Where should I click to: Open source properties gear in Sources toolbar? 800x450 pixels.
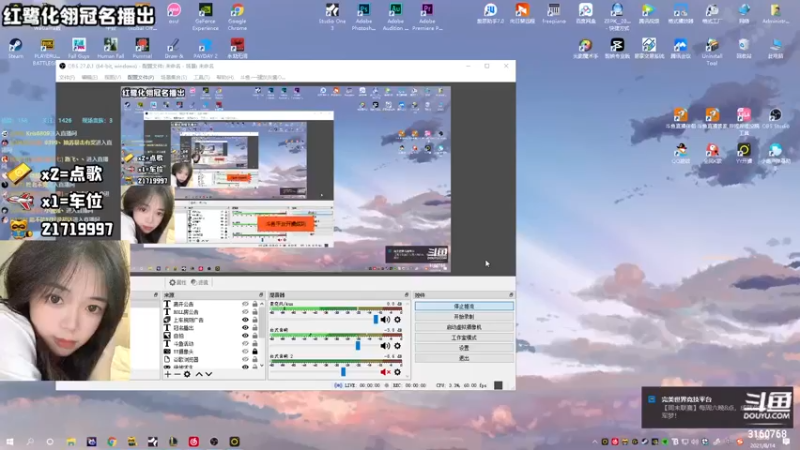click(187, 374)
